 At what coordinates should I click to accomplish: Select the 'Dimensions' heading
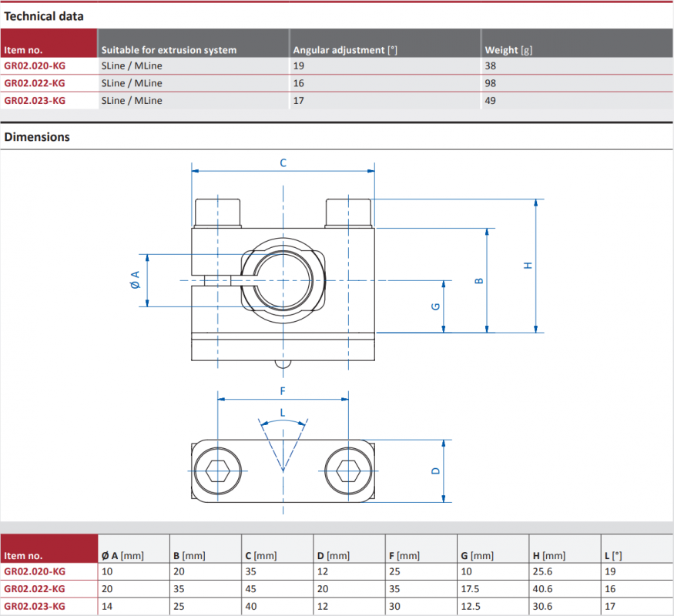[37, 137]
